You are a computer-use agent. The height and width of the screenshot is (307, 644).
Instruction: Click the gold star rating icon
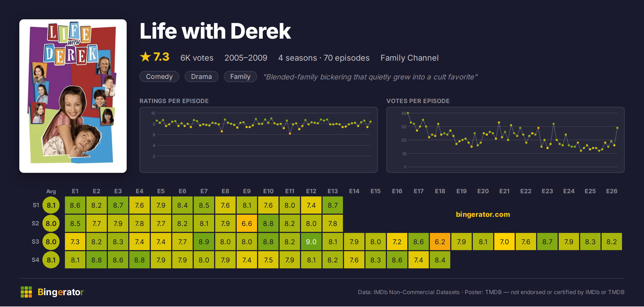pos(145,57)
